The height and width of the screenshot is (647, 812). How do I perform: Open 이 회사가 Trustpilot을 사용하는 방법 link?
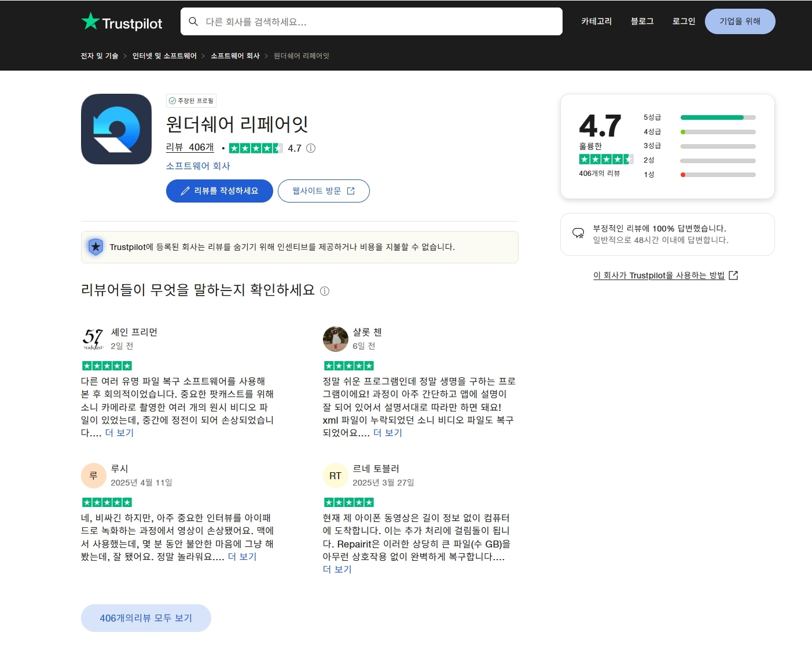[659, 275]
